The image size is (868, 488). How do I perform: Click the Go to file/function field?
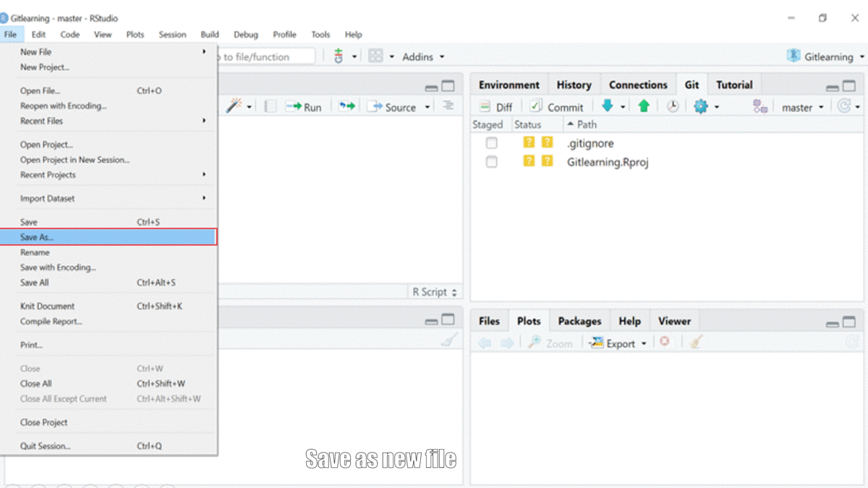(x=266, y=56)
